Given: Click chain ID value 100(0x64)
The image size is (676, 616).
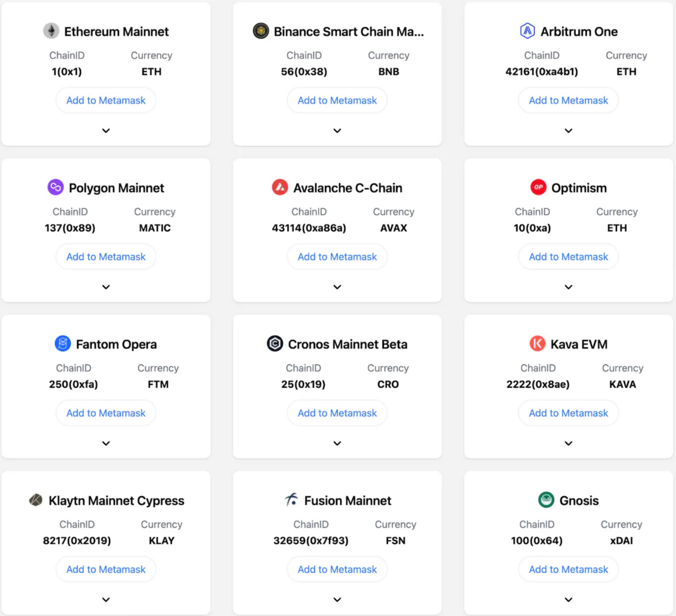Looking at the screenshot, I should pyautogui.click(x=537, y=541).
